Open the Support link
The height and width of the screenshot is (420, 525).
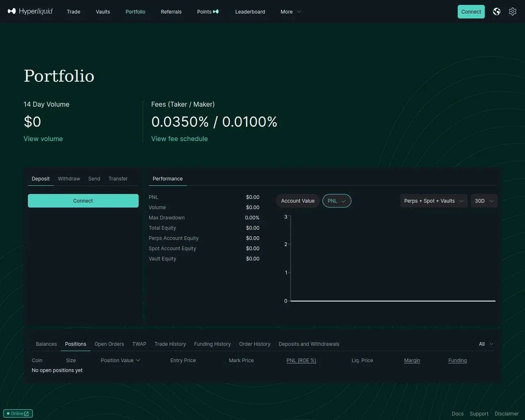[479, 414]
